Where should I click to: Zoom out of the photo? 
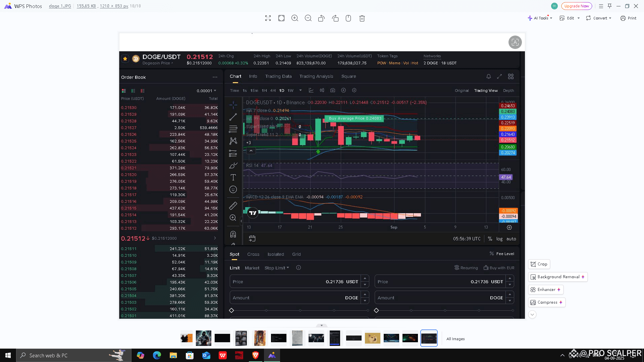click(308, 18)
